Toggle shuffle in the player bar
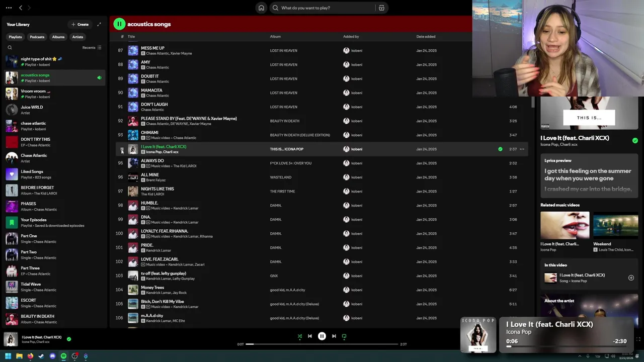The image size is (644, 362). (x=300, y=336)
